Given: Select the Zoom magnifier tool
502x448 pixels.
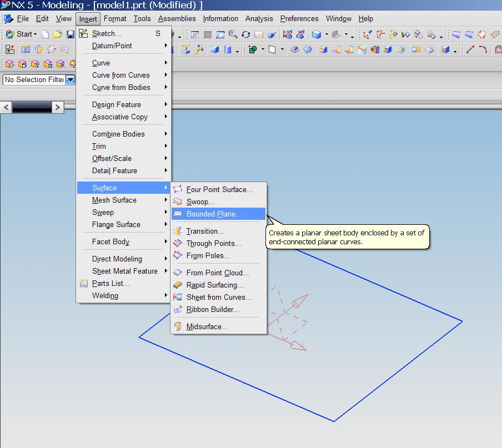Looking at the screenshot, I should 233,34.
